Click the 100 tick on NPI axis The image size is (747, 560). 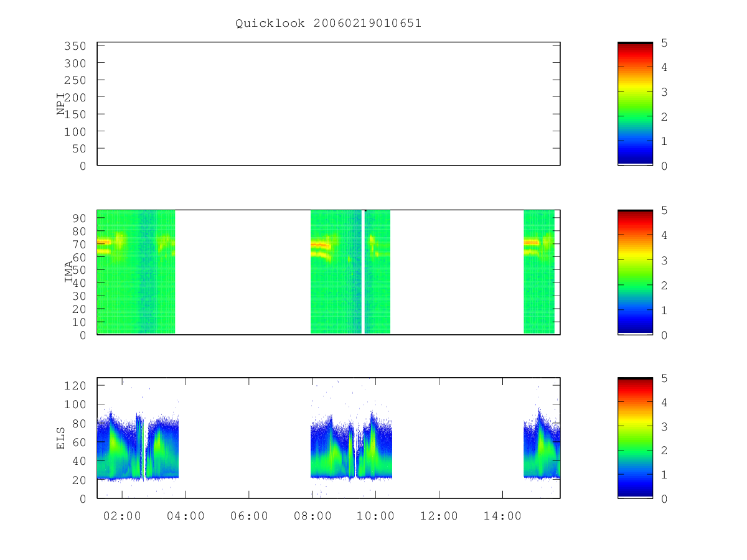(x=75, y=132)
